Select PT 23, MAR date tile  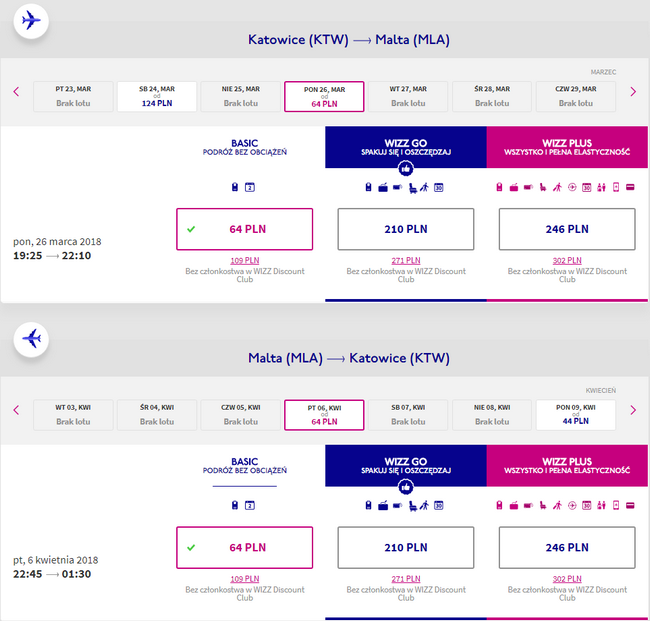pos(73,97)
